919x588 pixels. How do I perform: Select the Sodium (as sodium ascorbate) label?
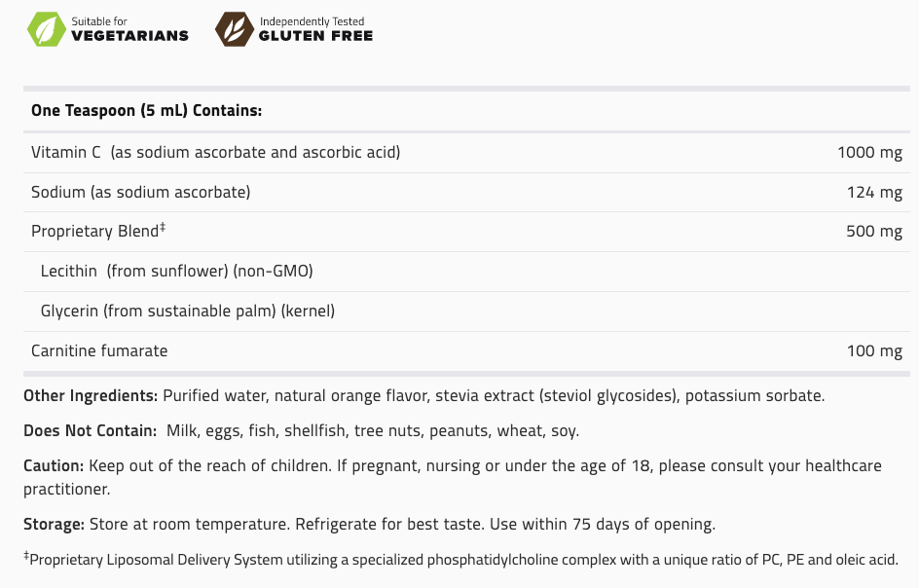140,192
